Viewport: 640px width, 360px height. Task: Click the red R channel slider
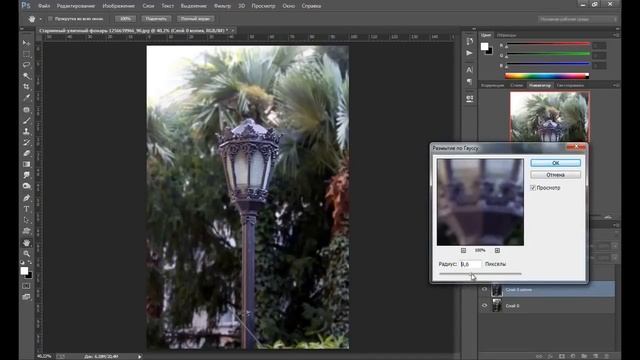[548, 44]
